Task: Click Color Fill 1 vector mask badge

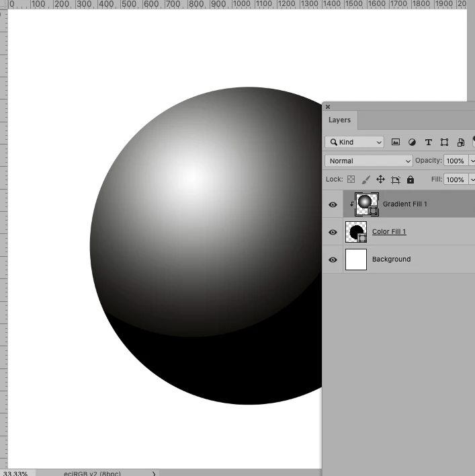Action: 362,238
